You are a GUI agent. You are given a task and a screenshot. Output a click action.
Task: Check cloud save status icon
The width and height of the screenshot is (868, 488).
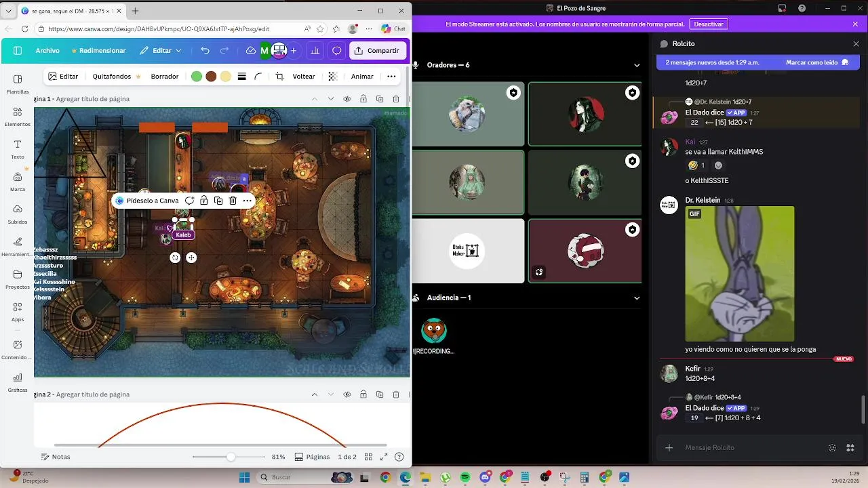pos(250,51)
